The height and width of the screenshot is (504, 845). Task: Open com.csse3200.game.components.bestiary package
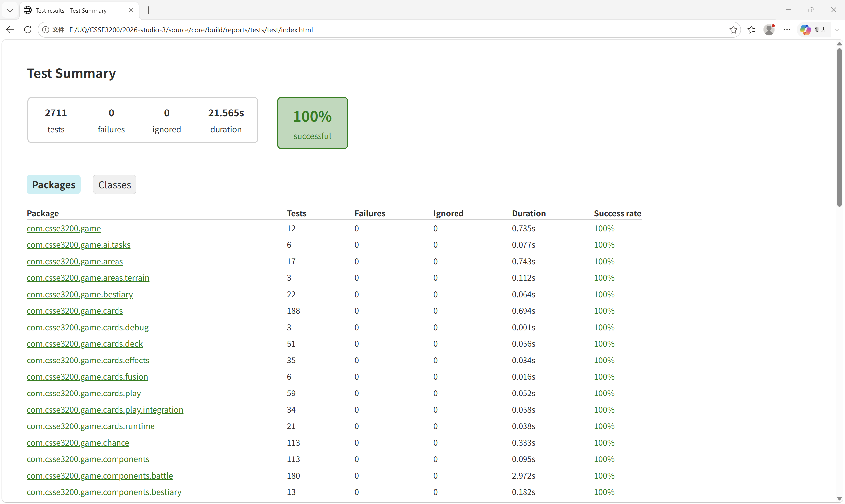pyautogui.click(x=104, y=492)
